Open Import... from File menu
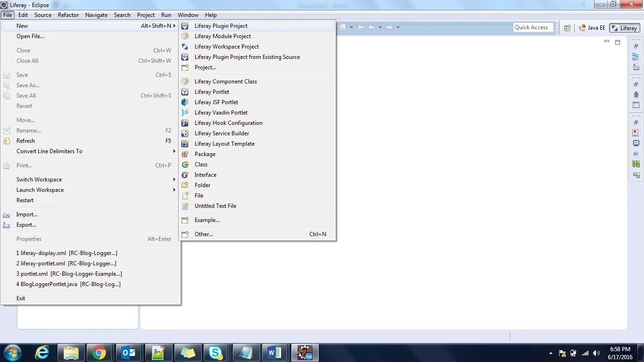The height and width of the screenshot is (362, 644). (91, 214)
